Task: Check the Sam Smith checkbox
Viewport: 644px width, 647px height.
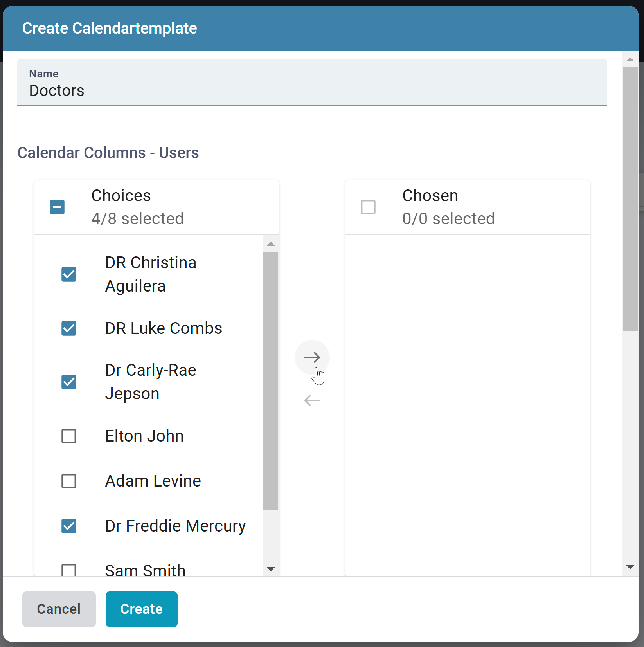Action: tap(69, 570)
